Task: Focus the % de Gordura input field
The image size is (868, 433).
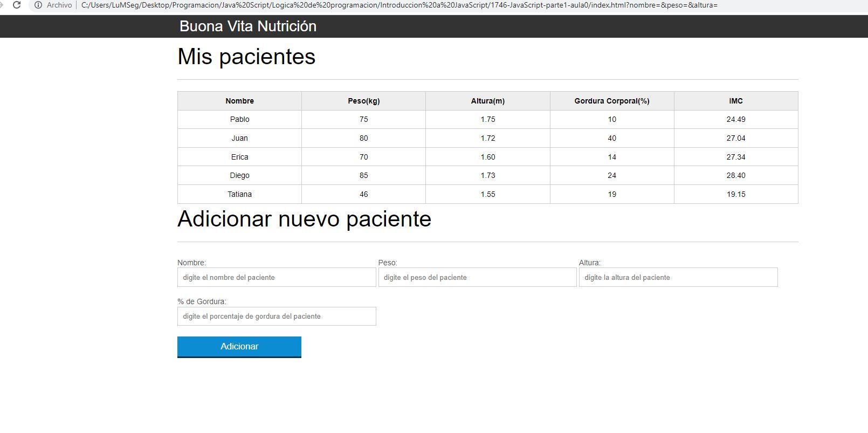Action: [277, 316]
